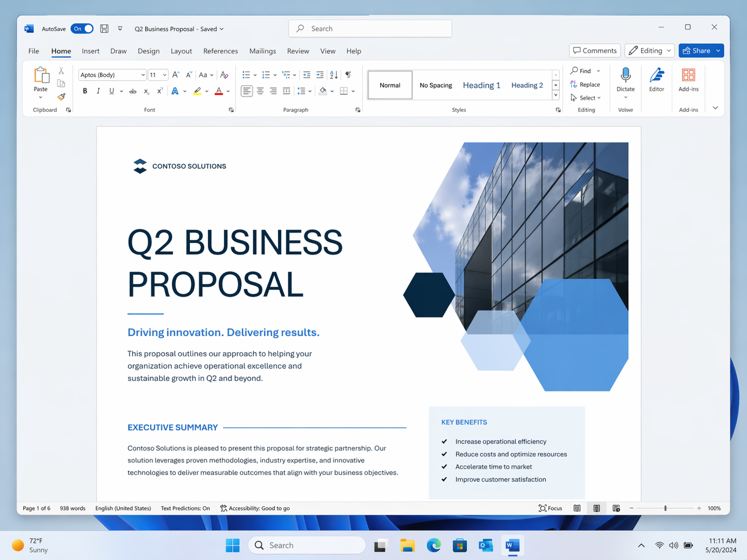Save the document with the floppy disk icon
The width and height of the screenshot is (747, 560).
tap(104, 29)
